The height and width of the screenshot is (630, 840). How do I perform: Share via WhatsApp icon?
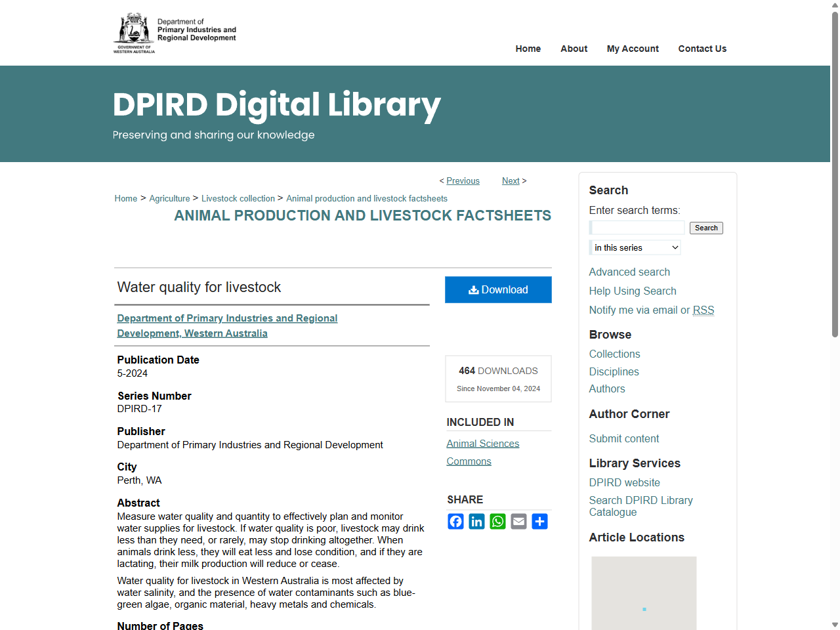click(497, 522)
